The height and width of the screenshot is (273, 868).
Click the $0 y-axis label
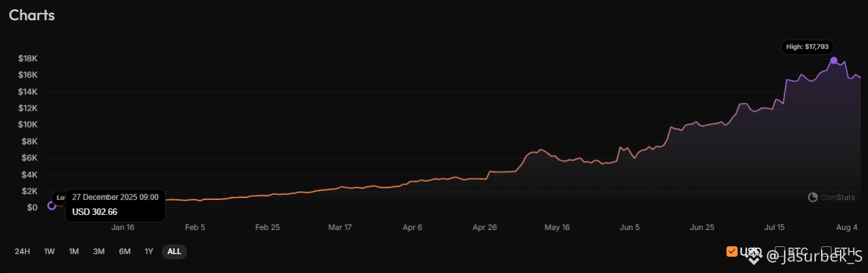pyautogui.click(x=33, y=207)
